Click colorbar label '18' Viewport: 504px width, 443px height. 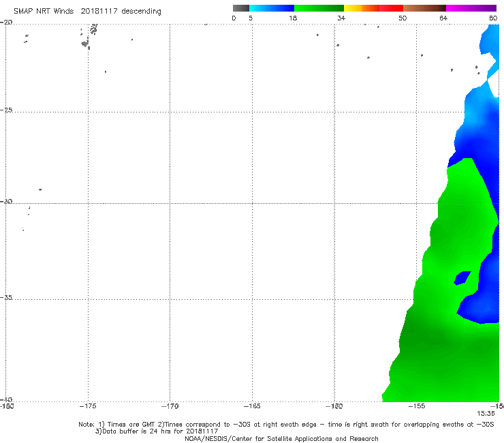tap(293, 18)
